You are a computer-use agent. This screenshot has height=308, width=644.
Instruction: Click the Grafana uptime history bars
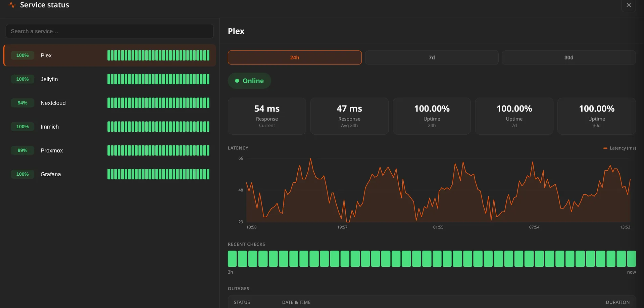158,174
